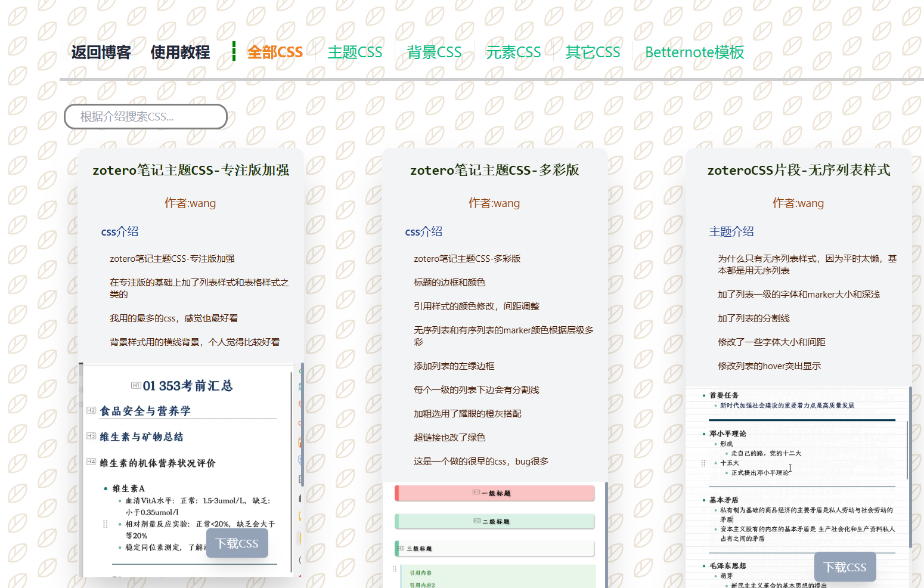Click title zotero笔记主题CSS-专注版加强

coord(191,170)
